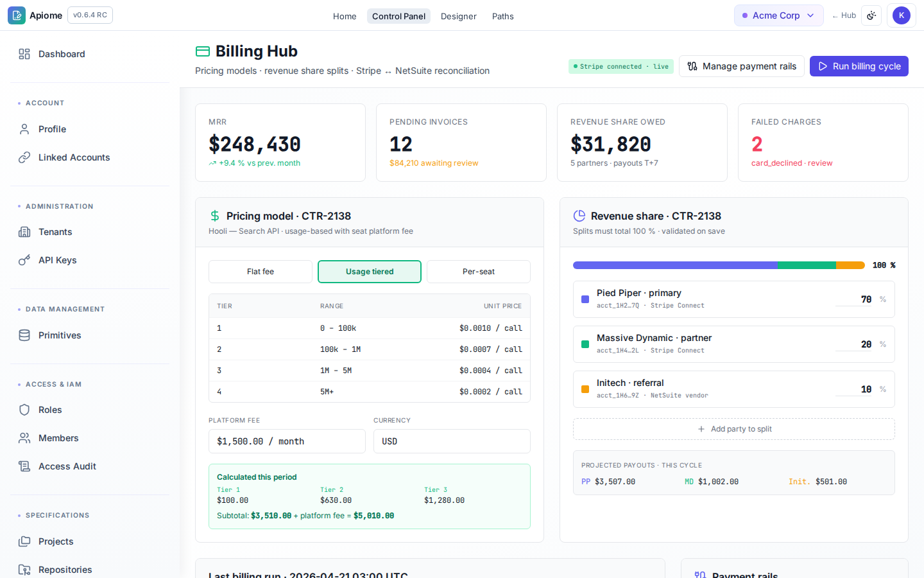Edit Initech's 10 percent field
924x578 pixels.
point(853,389)
